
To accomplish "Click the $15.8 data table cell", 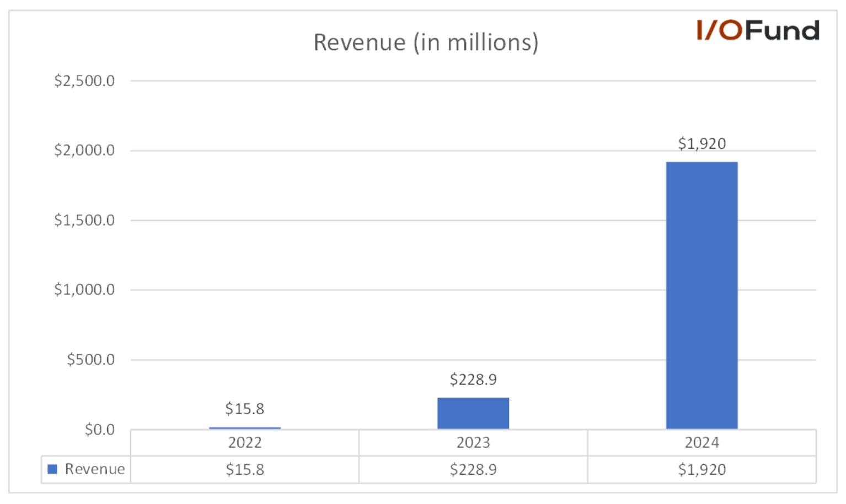I will 245,470.
